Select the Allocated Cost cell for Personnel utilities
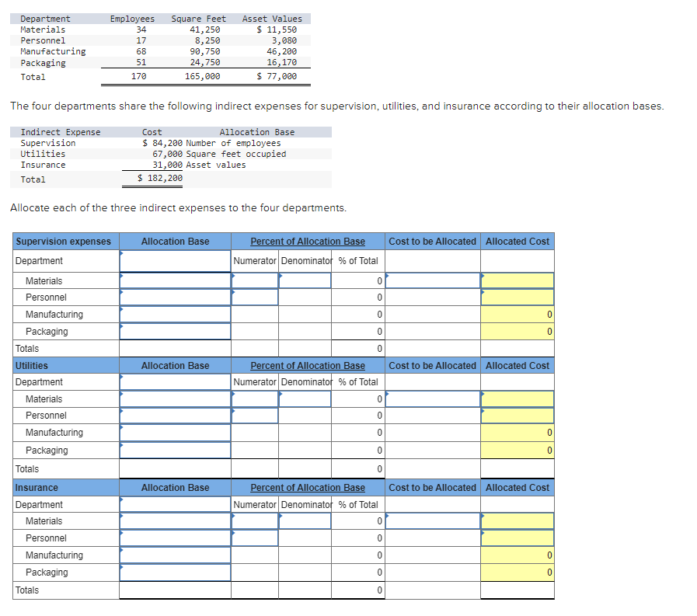The height and width of the screenshot is (616, 697). 517,416
